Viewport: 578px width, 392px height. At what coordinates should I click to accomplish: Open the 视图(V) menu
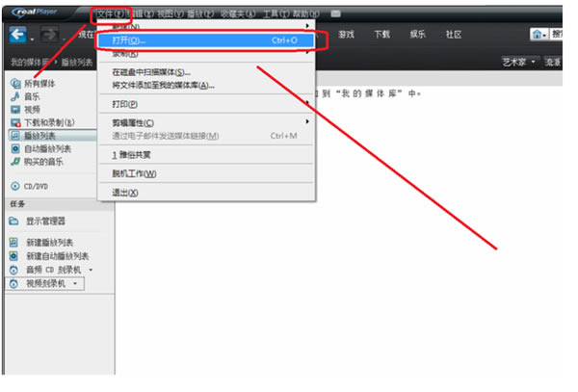171,14
